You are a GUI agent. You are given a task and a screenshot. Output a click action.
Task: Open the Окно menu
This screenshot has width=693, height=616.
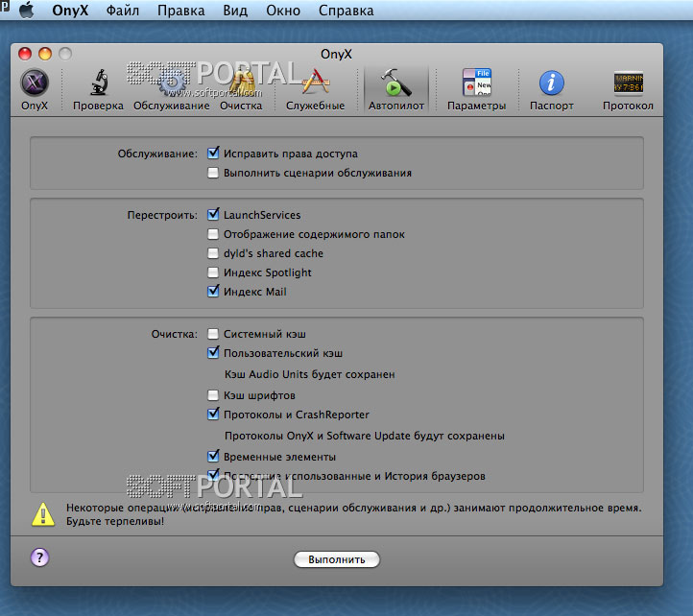[x=283, y=11]
